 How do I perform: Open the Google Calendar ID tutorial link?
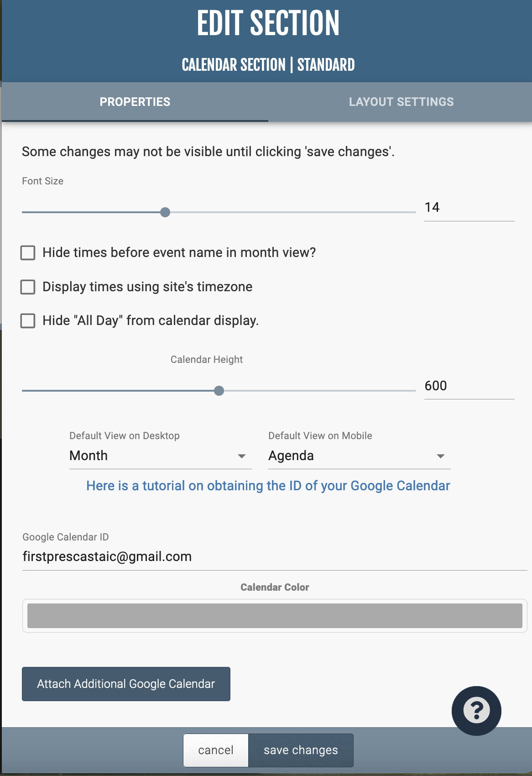[268, 486]
